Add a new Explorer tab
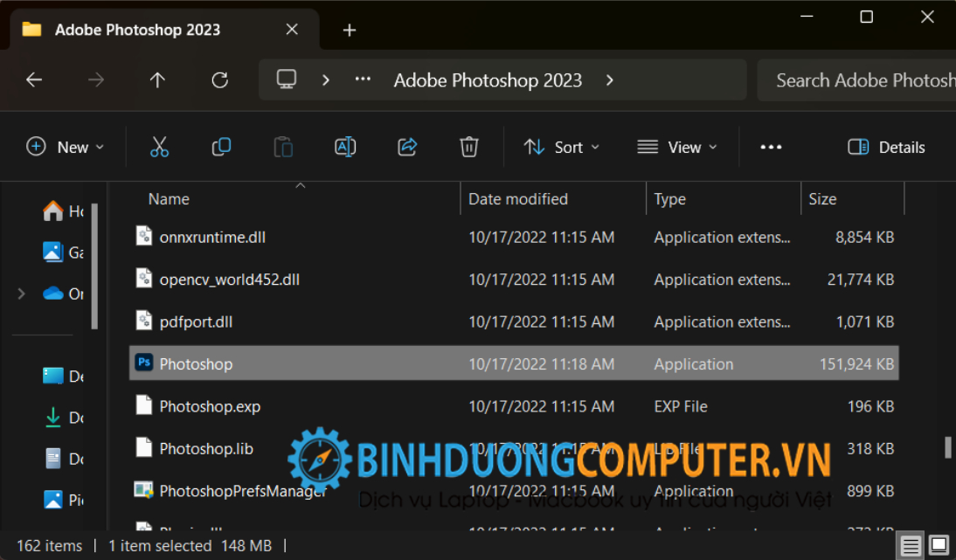This screenshot has height=560, width=956. coord(350,30)
